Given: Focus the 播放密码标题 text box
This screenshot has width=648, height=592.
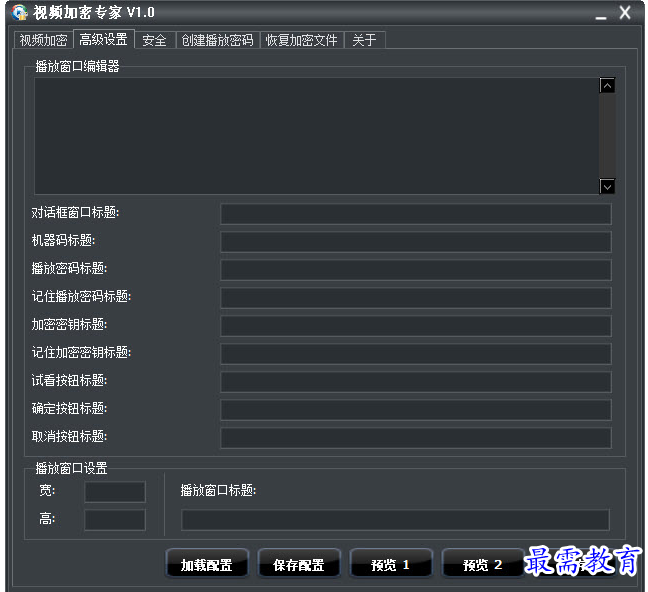Looking at the screenshot, I should (416, 270).
